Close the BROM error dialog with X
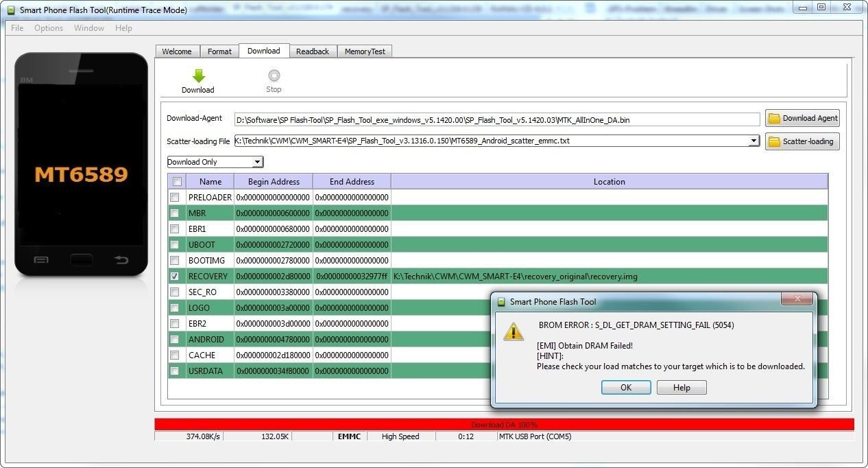The height and width of the screenshot is (468, 868). 797,299
